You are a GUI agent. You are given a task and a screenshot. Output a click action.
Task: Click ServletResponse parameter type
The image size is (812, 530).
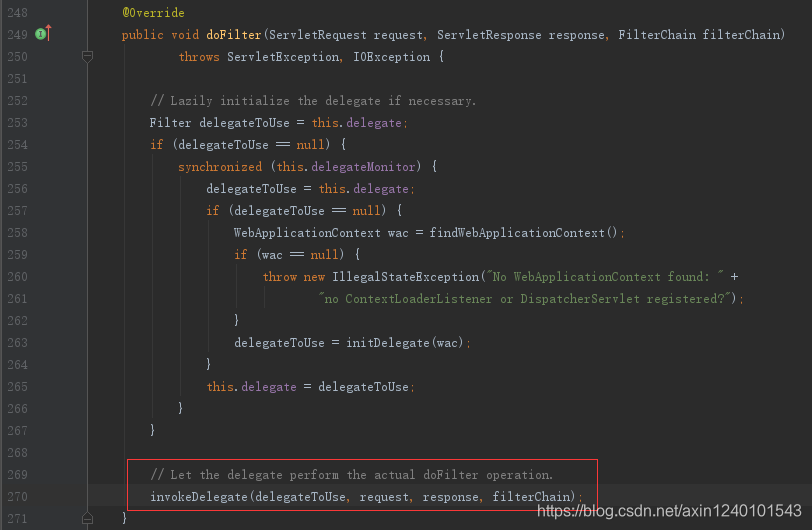point(489,35)
